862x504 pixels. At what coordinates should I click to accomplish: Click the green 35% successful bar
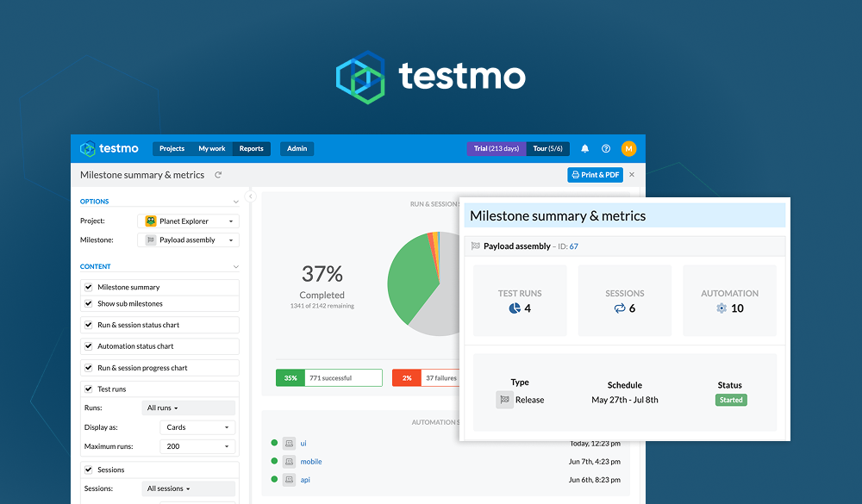[328, 378]
